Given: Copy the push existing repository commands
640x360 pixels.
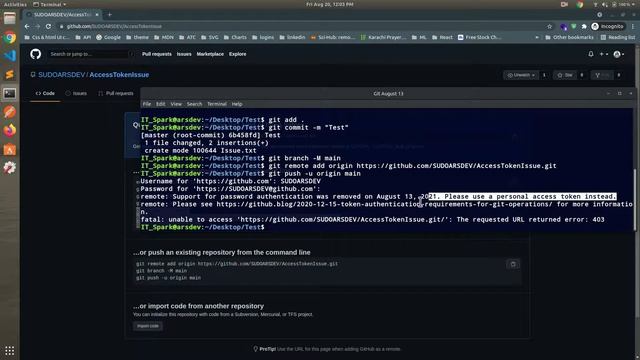Looking at the screenshot, I should click(x=513, y=264).
